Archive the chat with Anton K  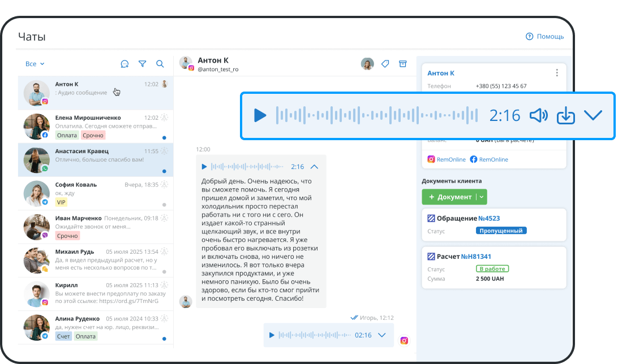click(x=402, y=64)
